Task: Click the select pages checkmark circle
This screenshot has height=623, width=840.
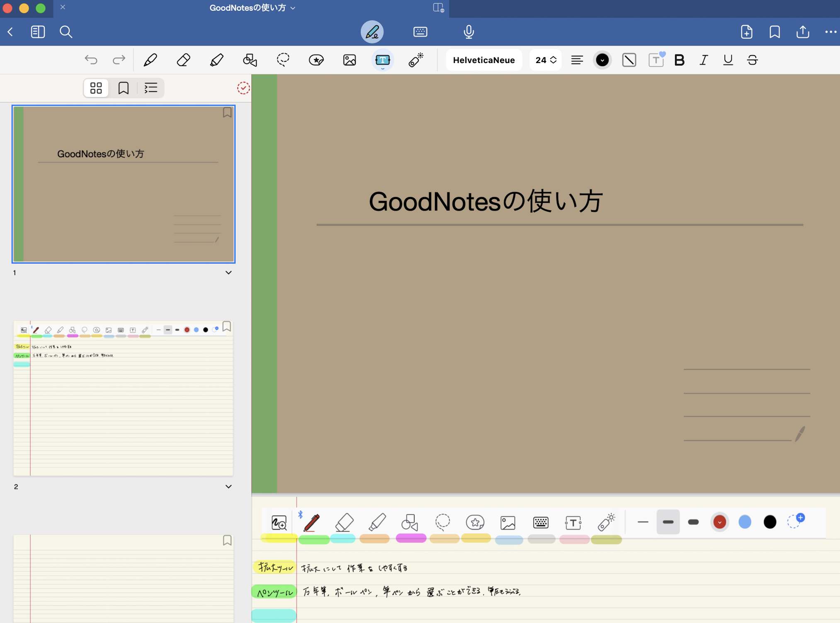Action: (243, 88)
